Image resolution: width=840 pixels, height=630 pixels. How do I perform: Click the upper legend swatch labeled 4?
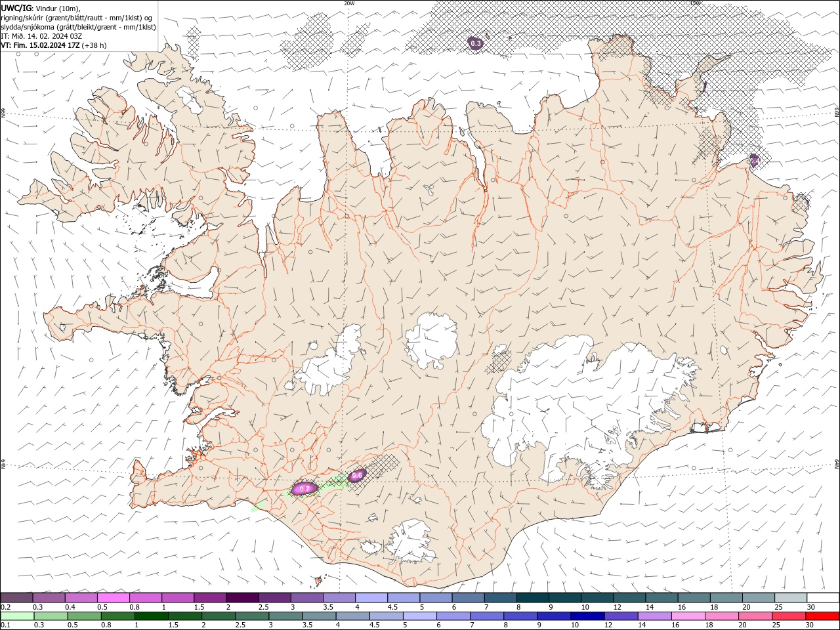(371, 597)
